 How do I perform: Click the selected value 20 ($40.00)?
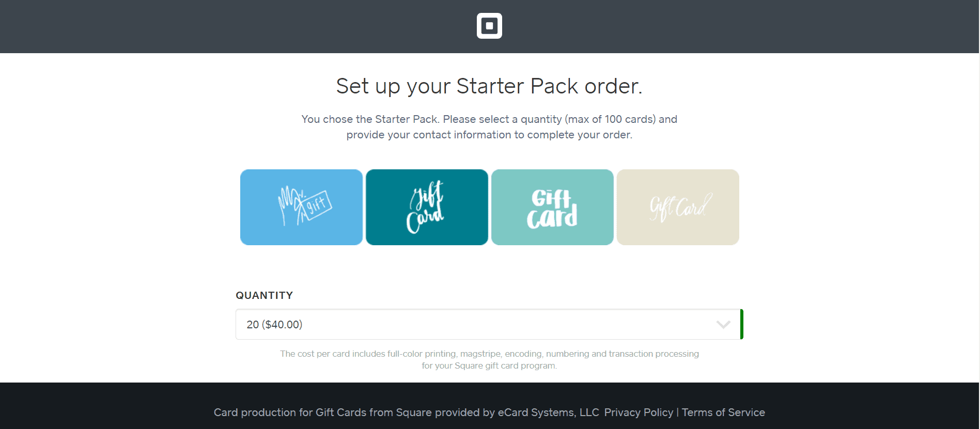pyautogui.click(x=274, y=325)
